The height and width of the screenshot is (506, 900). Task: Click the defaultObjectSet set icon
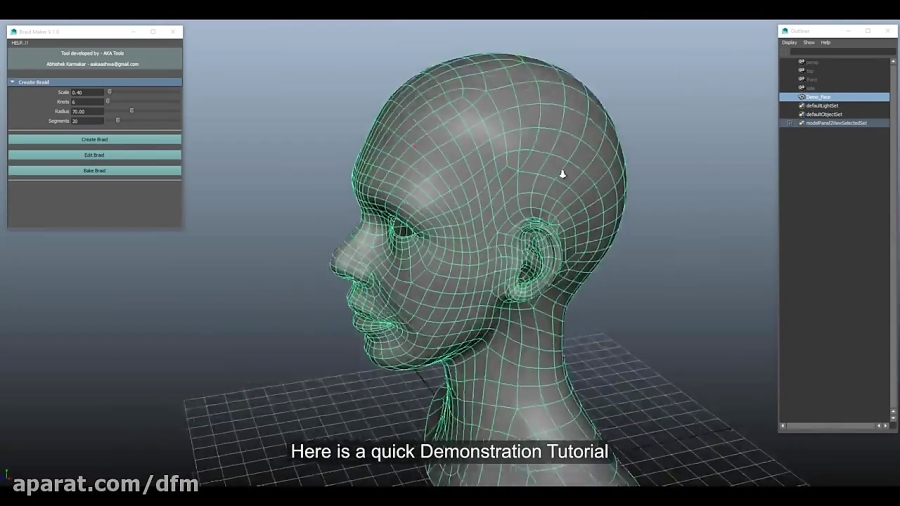click(x=801, y=114)
